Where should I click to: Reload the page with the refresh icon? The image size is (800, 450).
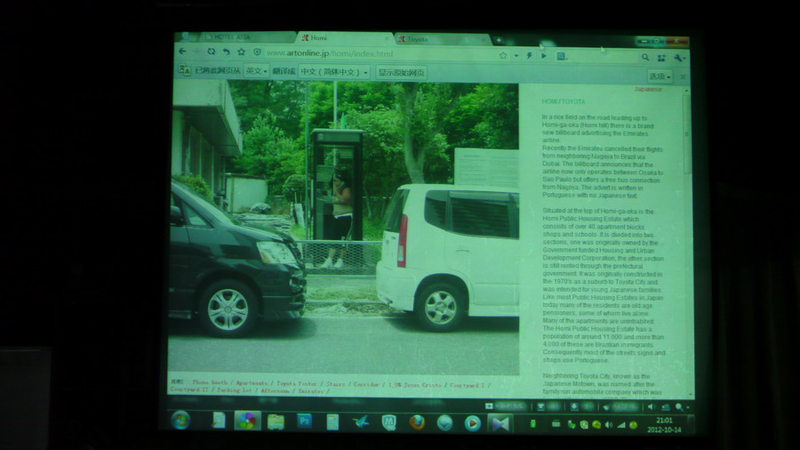point(211,52)
